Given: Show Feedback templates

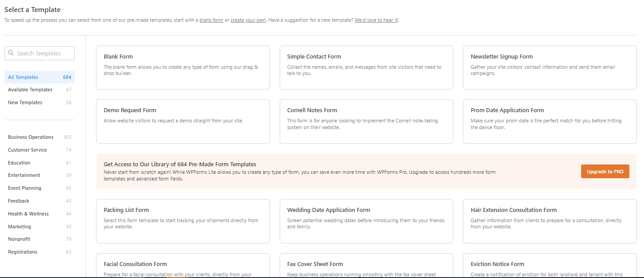Looking at the screenshot, I should click(x=39, y=201).
